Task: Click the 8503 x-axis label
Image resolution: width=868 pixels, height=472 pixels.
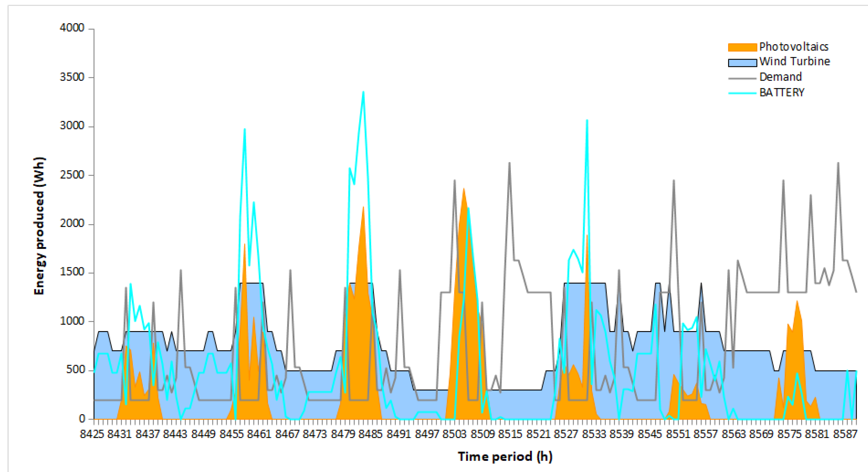Action: coord(454,434)
